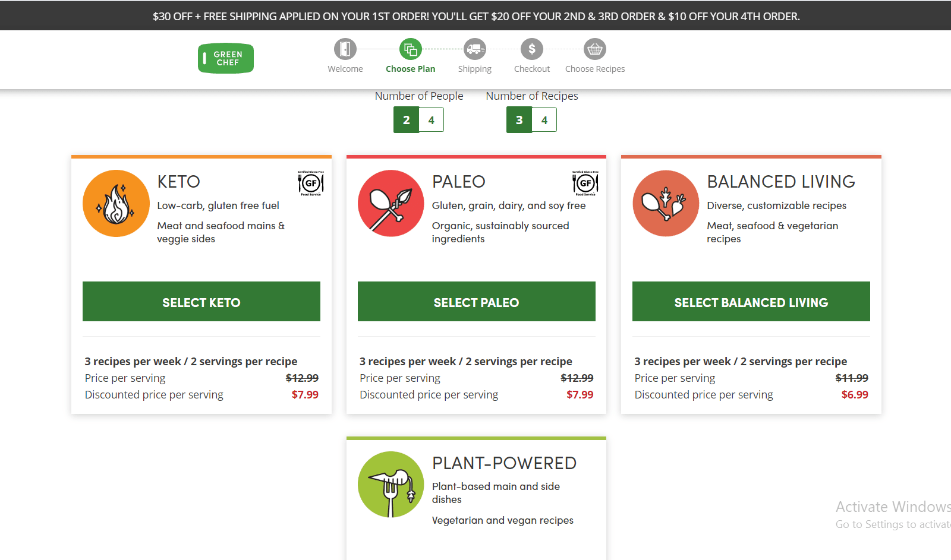Click the Paleo meat and leaf icon
The width and height of the screenshot is (951, 560).
[x=391, y=203]
